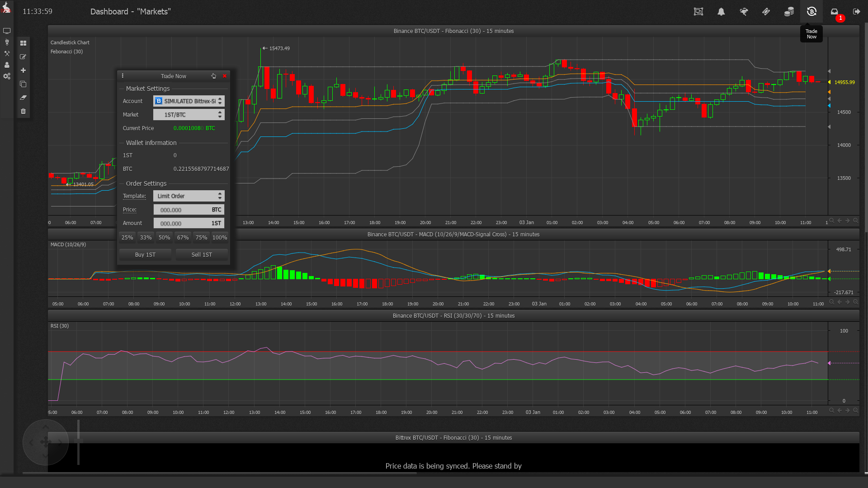Viewport: 868px width, 488px height.
Task: Click the 13401.05 low price label
Action: pyautogui.click(x=83, y=184)
